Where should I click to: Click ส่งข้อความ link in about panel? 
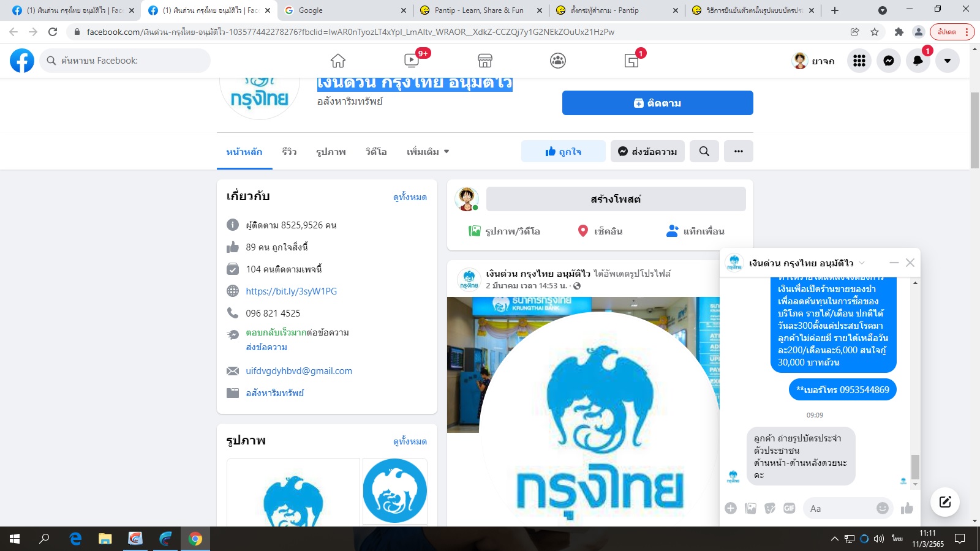pyautogui.click(x=266, y=347)
